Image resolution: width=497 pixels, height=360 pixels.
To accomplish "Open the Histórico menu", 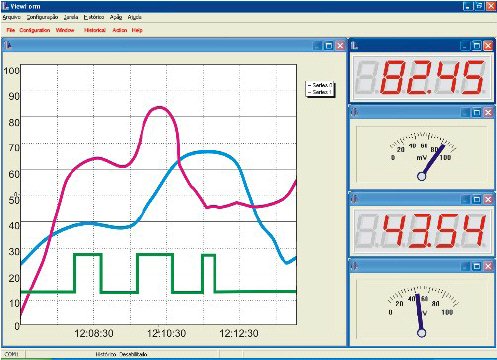I will 94,17.
